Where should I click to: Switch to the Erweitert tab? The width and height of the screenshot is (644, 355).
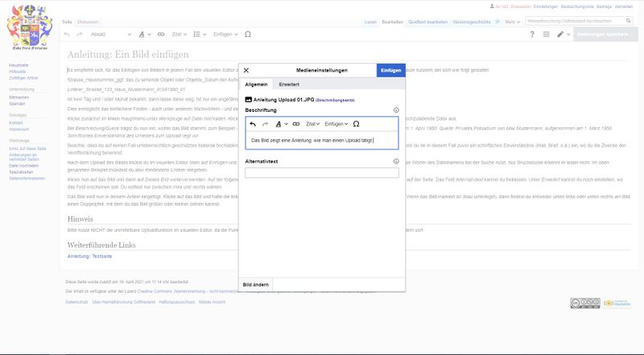[289, 84]
